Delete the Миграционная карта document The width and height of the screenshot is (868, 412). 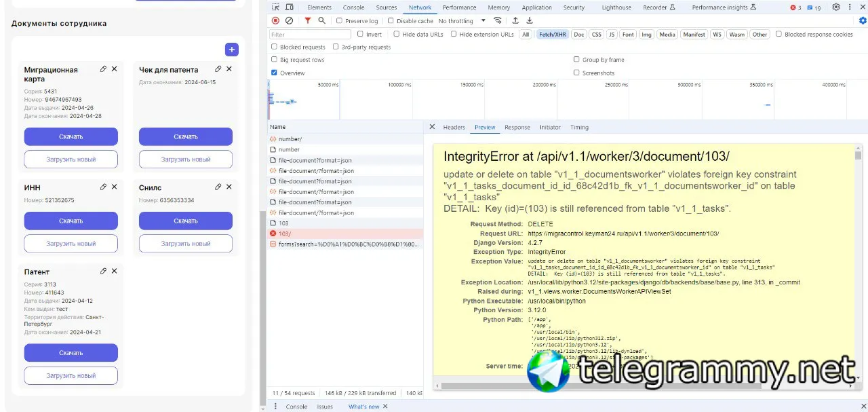point(114,69)
